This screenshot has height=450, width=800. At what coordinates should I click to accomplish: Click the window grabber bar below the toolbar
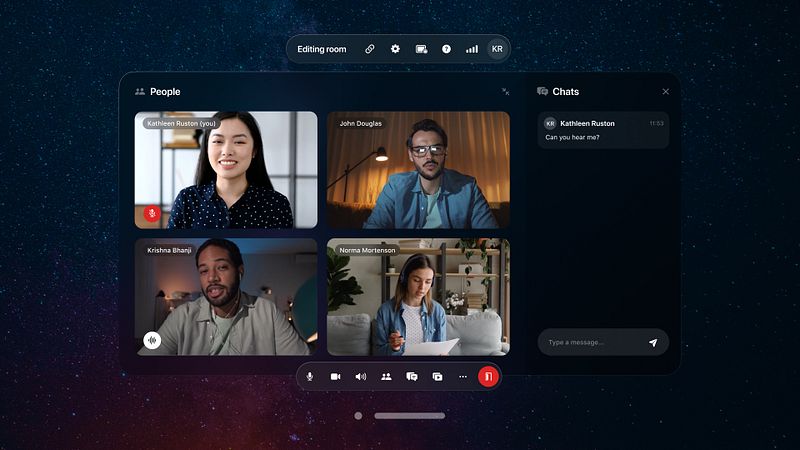[410, 416]
